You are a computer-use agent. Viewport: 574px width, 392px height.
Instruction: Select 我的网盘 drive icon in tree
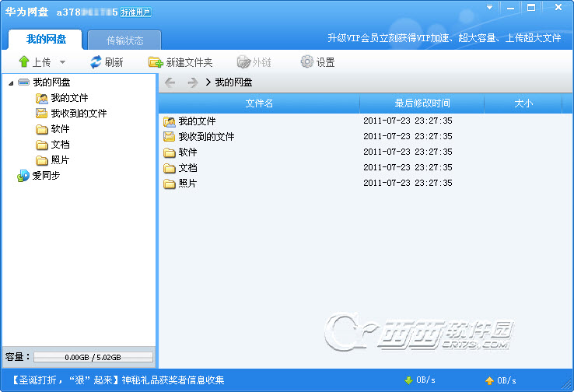24,82
